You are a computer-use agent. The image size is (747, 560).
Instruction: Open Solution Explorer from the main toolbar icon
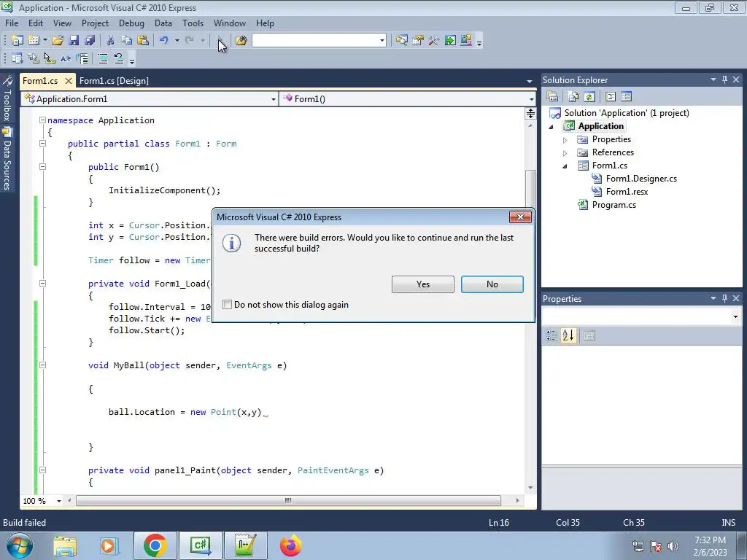coord(402,41)
